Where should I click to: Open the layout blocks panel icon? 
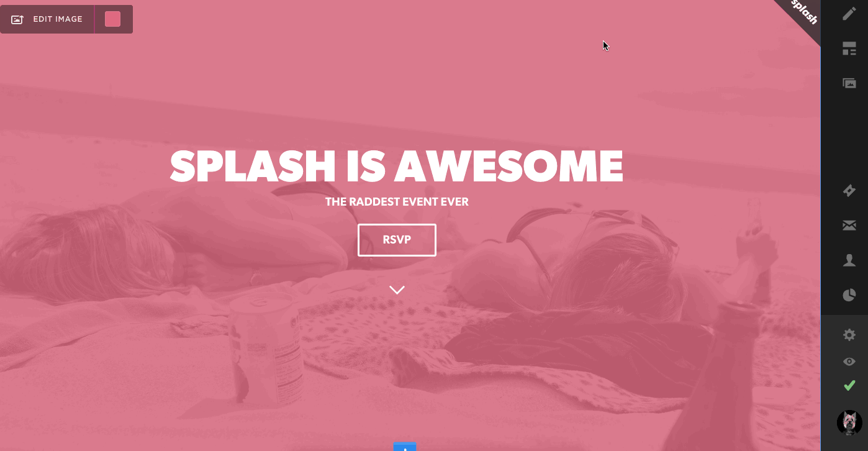click(849, 48)
